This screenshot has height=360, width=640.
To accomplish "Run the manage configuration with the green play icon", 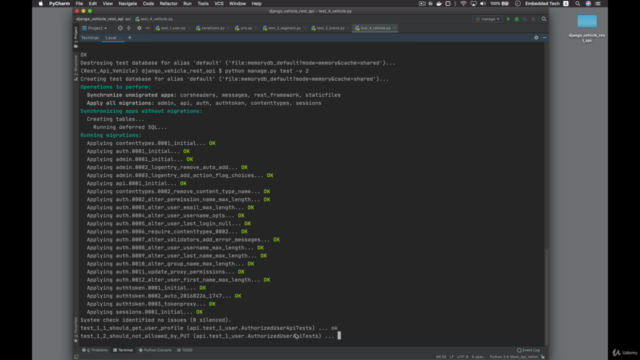I will point(508,19).
